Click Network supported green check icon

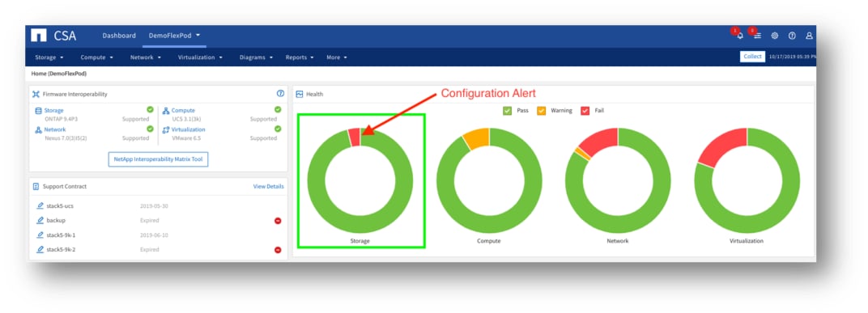click(150, 129)
